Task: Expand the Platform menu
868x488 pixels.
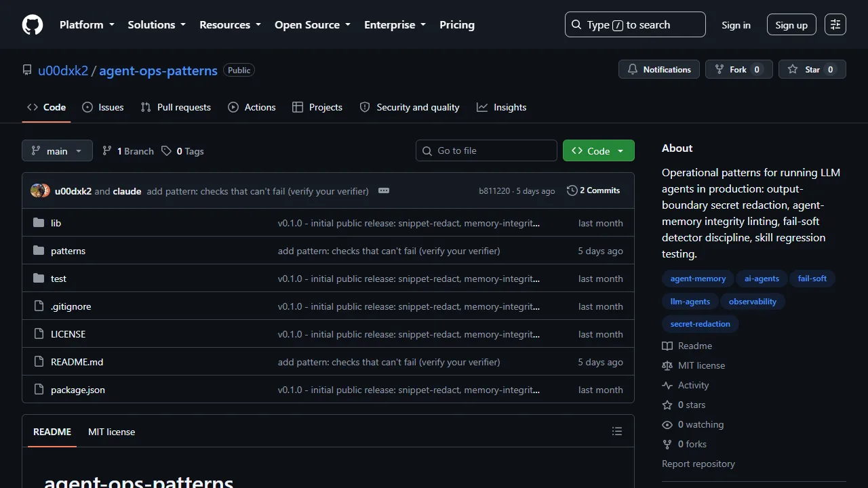Action: [87, 25]
